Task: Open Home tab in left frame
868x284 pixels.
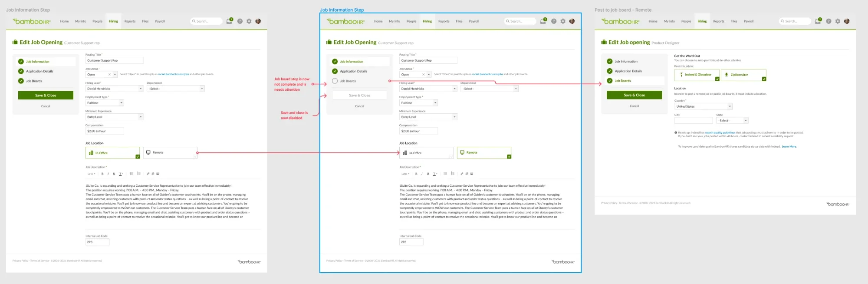Action: [64, 21]
